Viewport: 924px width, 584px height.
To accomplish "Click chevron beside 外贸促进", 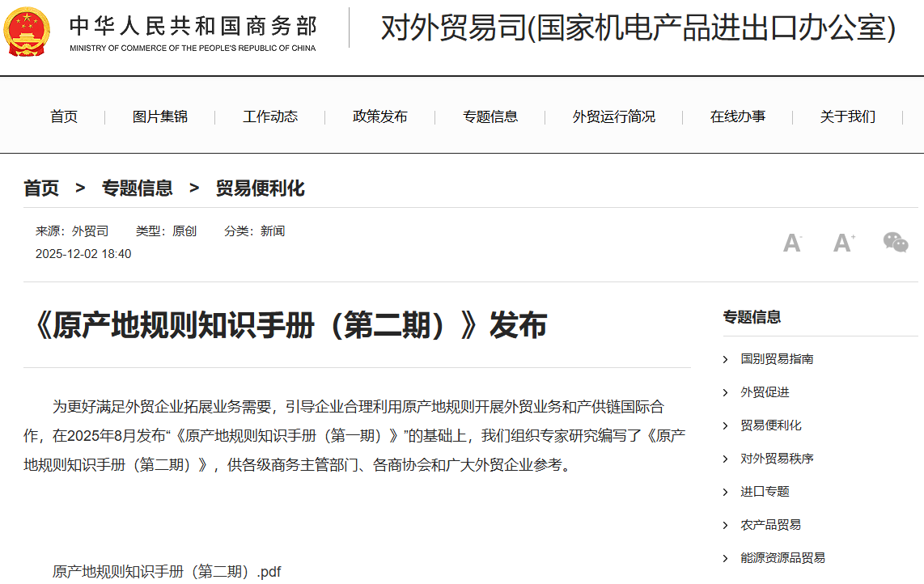I will 726,392.
